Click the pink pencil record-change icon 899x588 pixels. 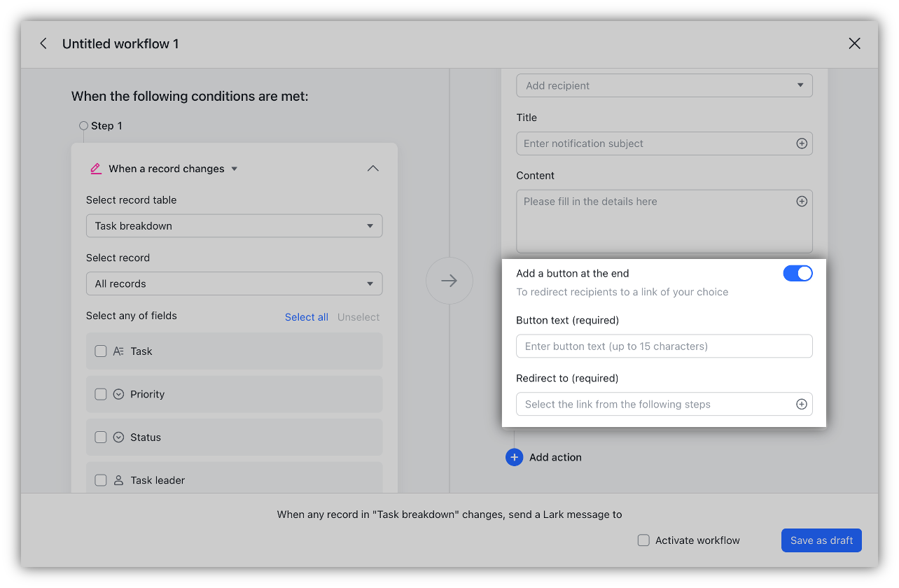point(96,169)
